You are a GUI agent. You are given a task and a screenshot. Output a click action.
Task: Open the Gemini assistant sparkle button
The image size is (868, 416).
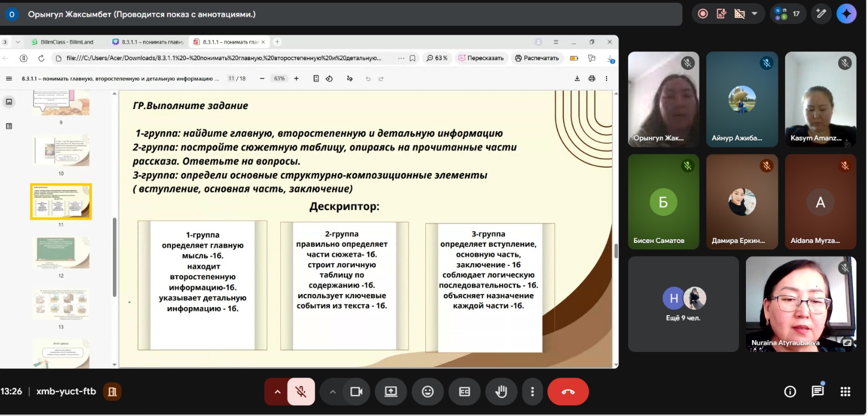pyautogui.click(x=846, y=14)
